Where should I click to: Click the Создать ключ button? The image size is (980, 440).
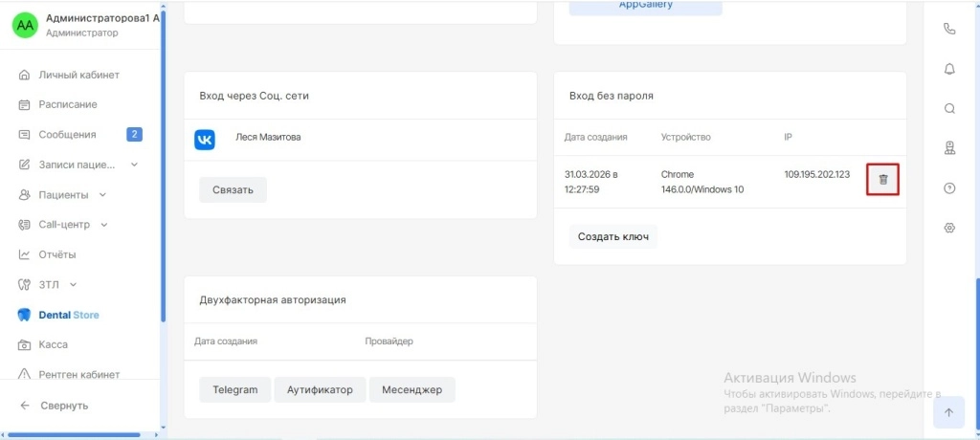click(612, 237)
